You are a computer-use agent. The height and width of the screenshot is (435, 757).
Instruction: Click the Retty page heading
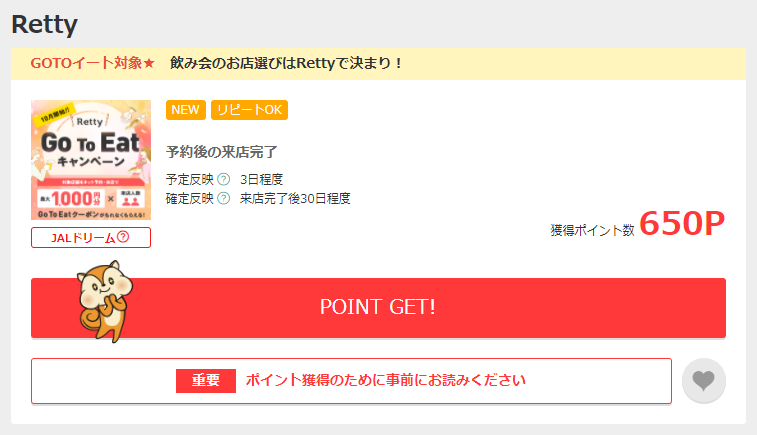tap(44, 24)
